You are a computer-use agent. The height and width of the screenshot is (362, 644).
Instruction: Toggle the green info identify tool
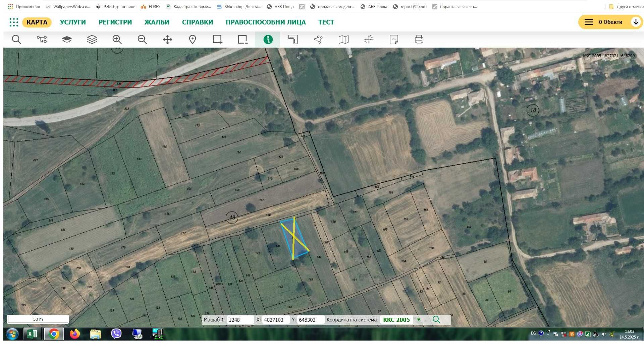coord(268,40)
